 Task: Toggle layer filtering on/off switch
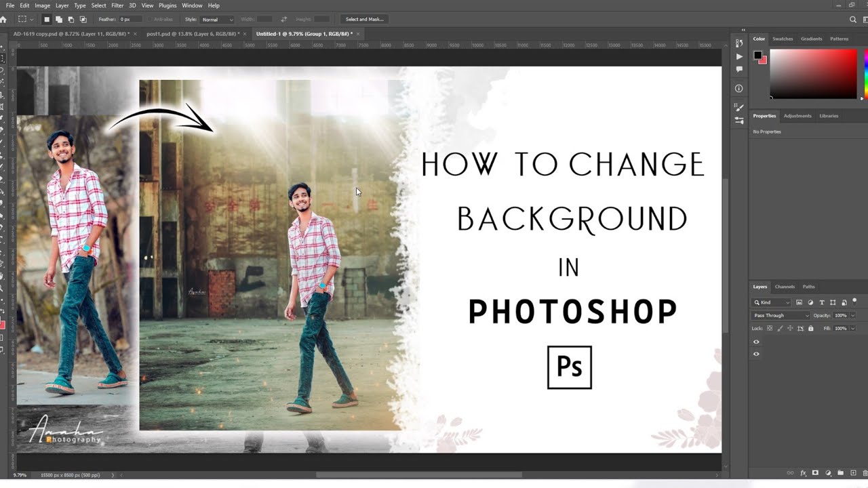coord(854,300)
